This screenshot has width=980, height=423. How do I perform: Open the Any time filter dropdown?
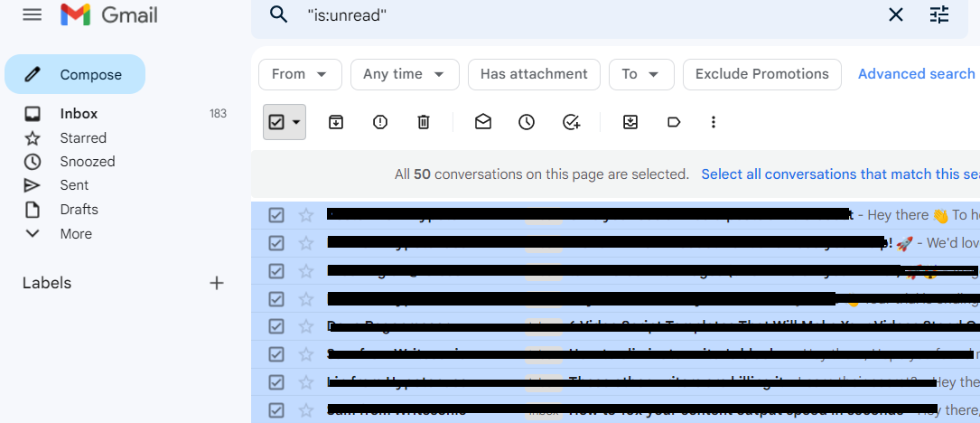[405, 74]
